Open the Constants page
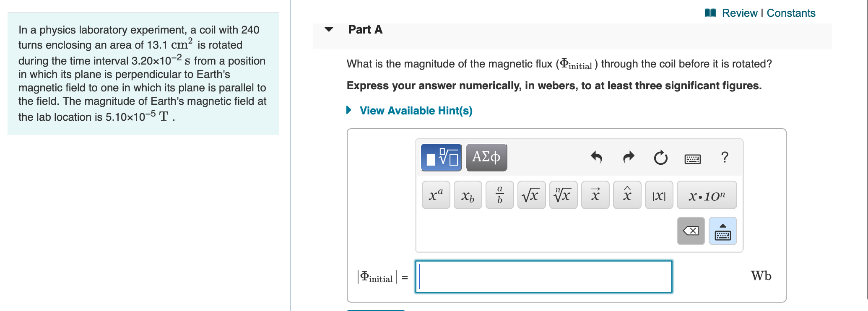This screenshot has width=868, height=311. [x=792, y=13]
